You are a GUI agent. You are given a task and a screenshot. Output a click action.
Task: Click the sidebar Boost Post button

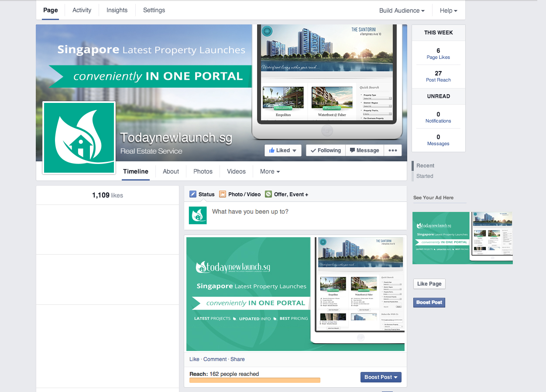click(x=429, y=302)
